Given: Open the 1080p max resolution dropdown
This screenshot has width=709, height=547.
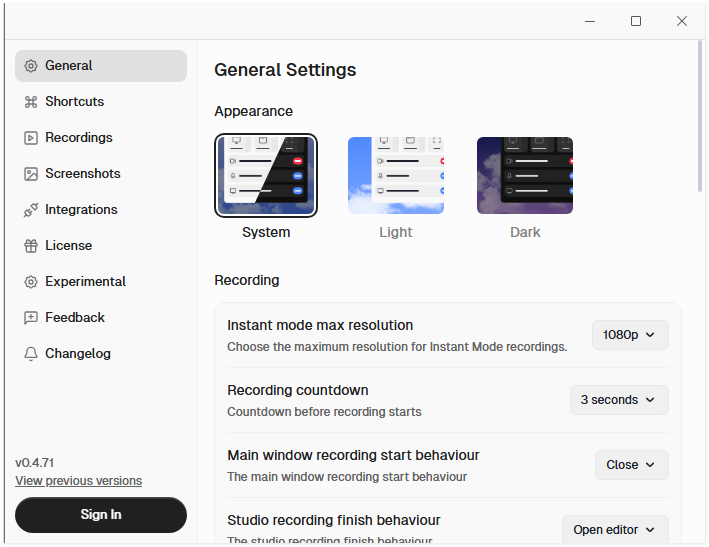Looking at the screenshot, I should 630,335.
